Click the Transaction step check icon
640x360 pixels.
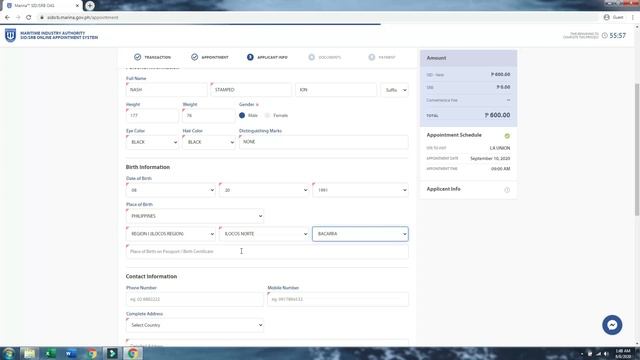[x=138, y=57]
